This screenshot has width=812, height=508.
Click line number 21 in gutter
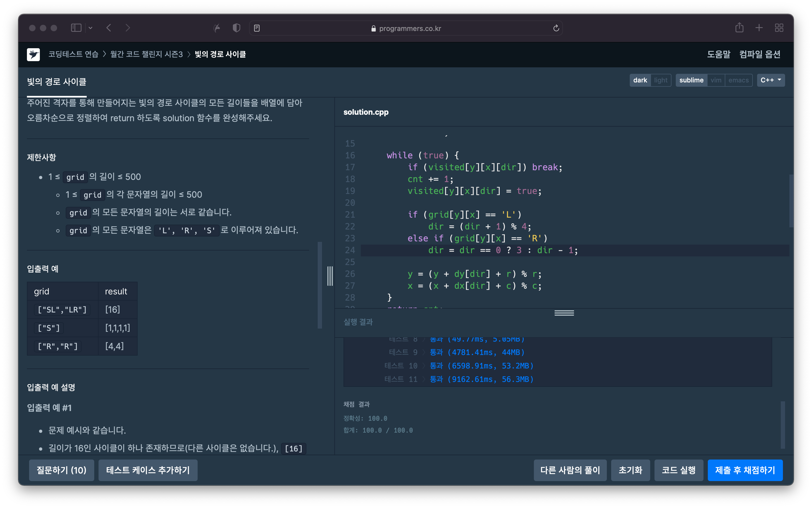[350, 215]
